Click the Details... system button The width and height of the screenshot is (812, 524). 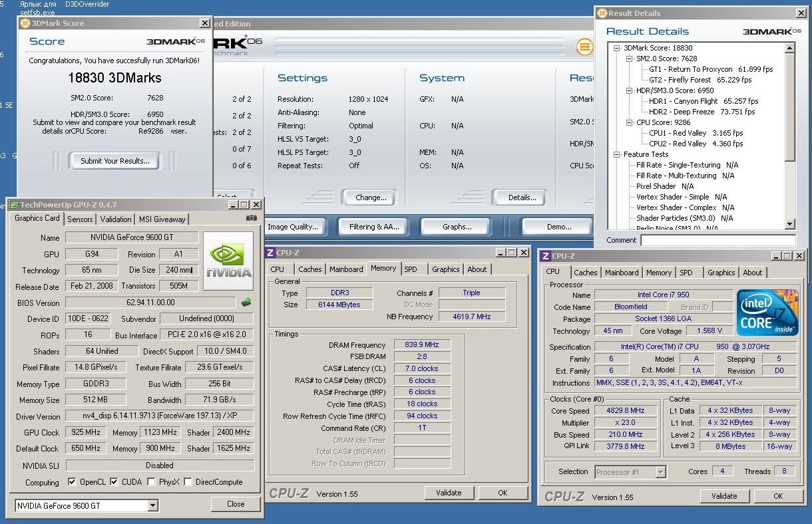(522, 197)
